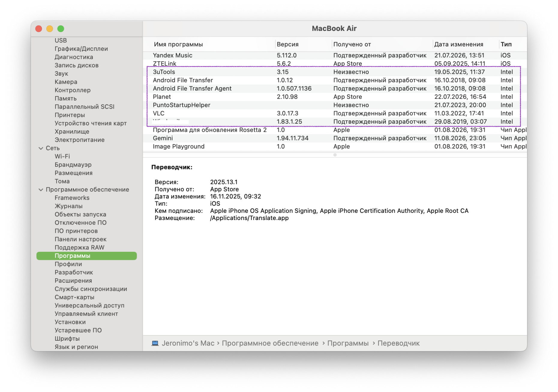Sort by the Тип column header

click(x=506, y=44)
